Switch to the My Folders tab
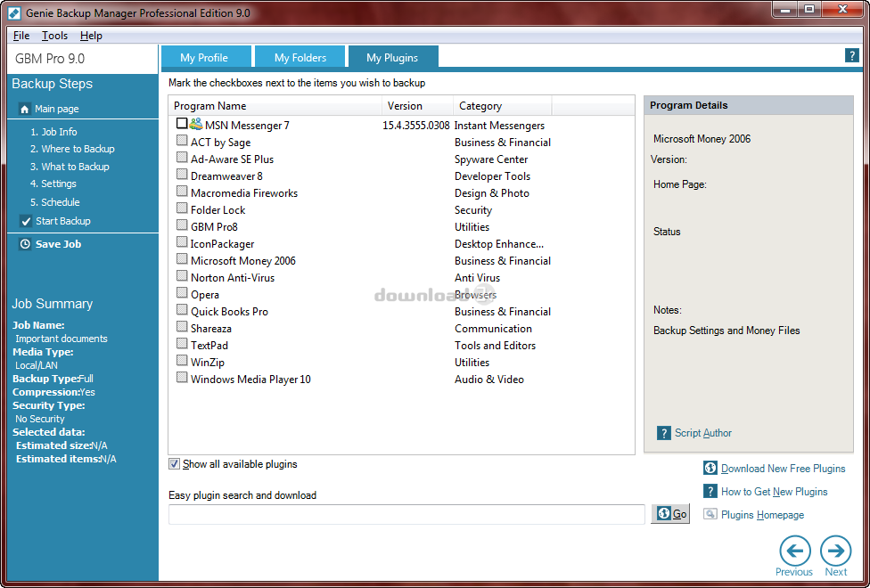 point(300,57)
